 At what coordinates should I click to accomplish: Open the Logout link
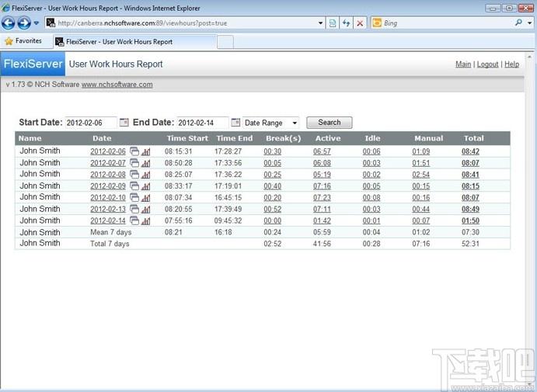487,64
